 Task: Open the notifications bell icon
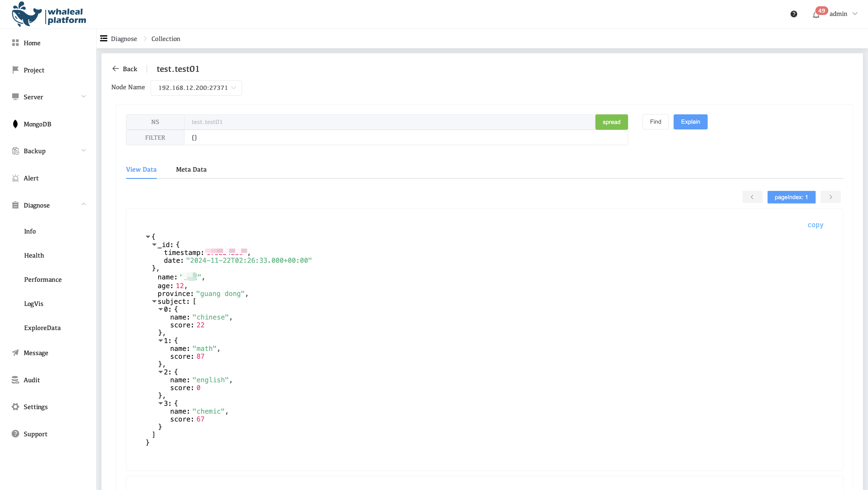pos(816,15)
